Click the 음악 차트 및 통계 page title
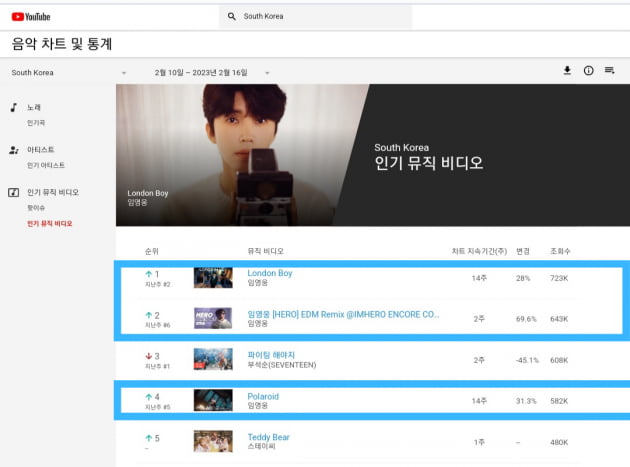 [x=61, y=44]
